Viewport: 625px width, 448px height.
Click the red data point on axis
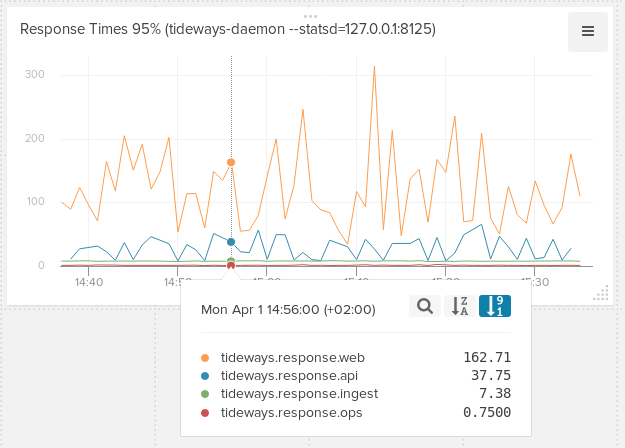pyautogui.click(x=231, y=266)
